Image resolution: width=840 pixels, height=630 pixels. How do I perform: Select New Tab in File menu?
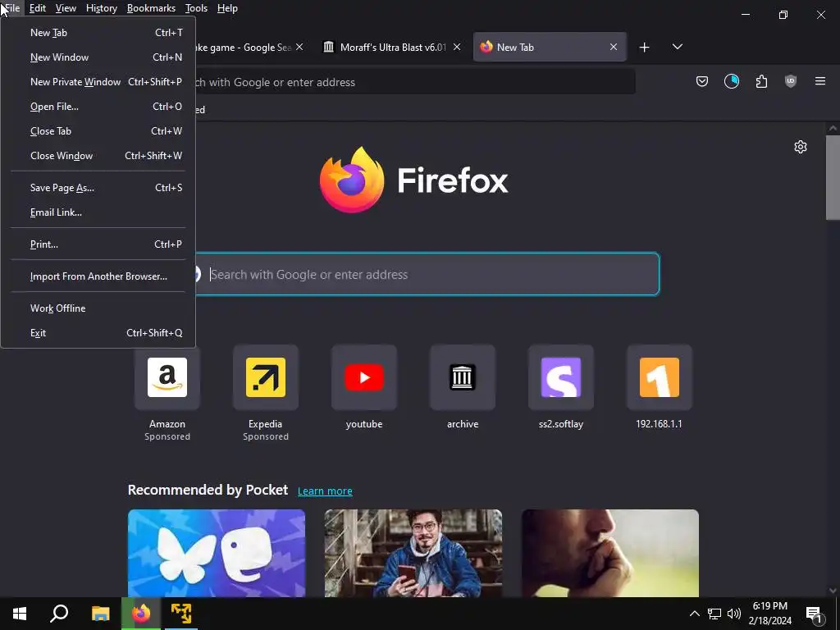98,33
